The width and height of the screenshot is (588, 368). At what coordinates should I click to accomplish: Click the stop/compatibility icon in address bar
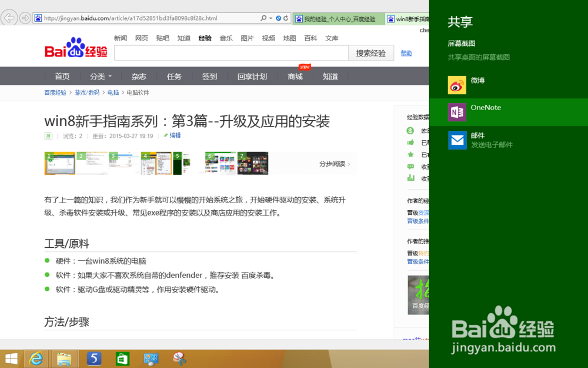[278, 18]
